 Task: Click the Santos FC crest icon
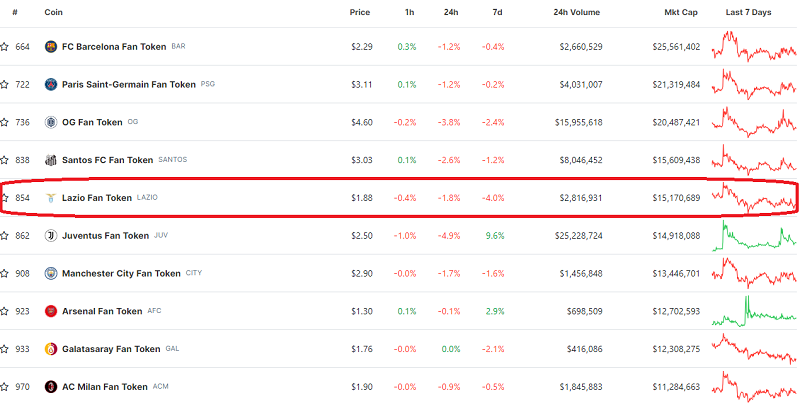click(51, 160)
